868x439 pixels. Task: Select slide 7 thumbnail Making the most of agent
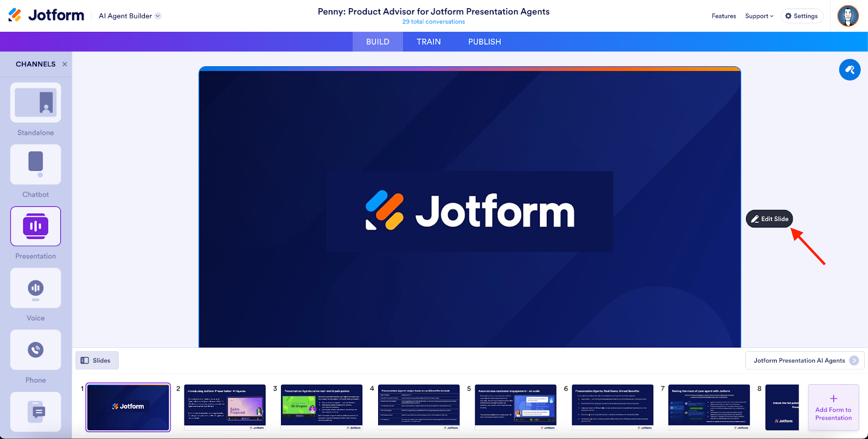coord(709,408)
